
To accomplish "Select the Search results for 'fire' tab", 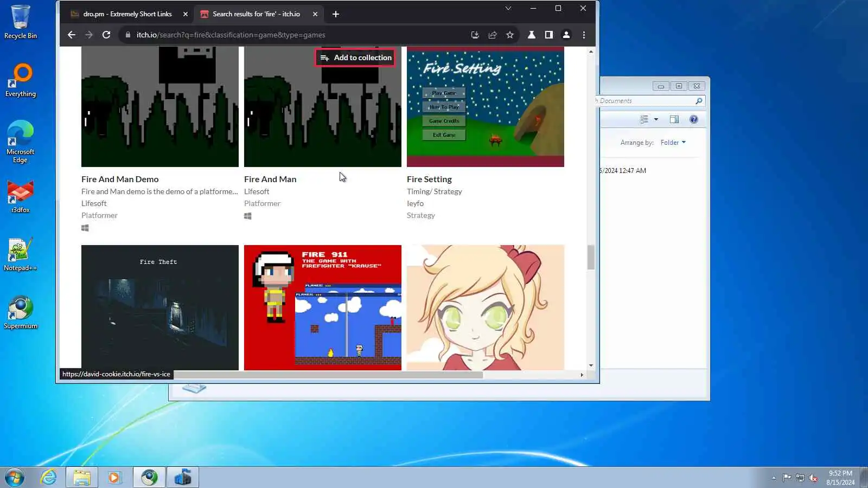I will pyautogui.click(x=259, y=14).
